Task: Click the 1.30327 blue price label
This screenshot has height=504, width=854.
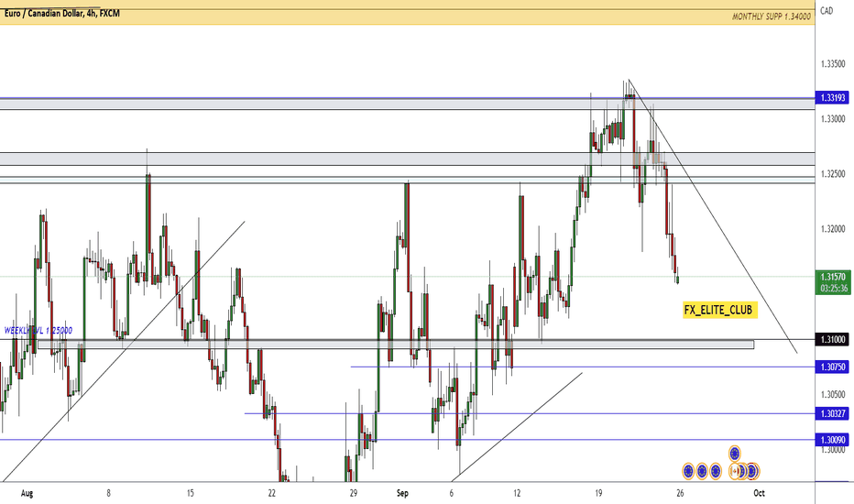Action: click(x=833, y=413)
